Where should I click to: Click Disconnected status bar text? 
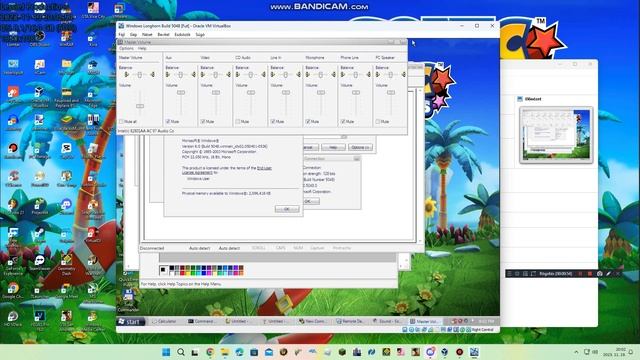point(152,248)
